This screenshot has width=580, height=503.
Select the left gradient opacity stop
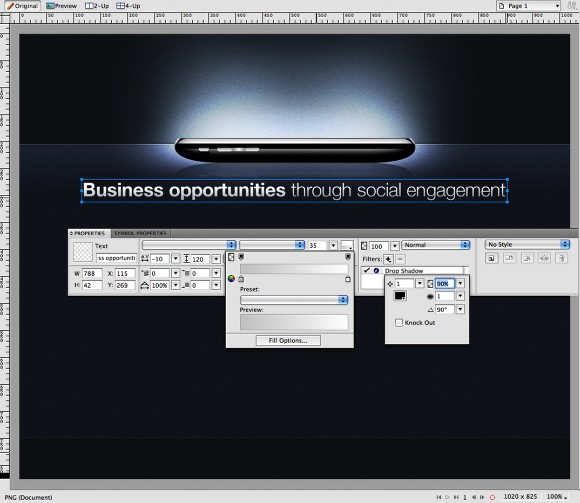pyautogui.click(x=241, y=257)
